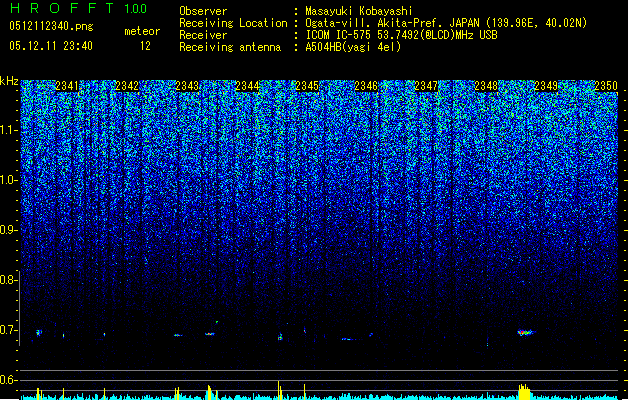Click the Receiver label

(x=203, y=35)
